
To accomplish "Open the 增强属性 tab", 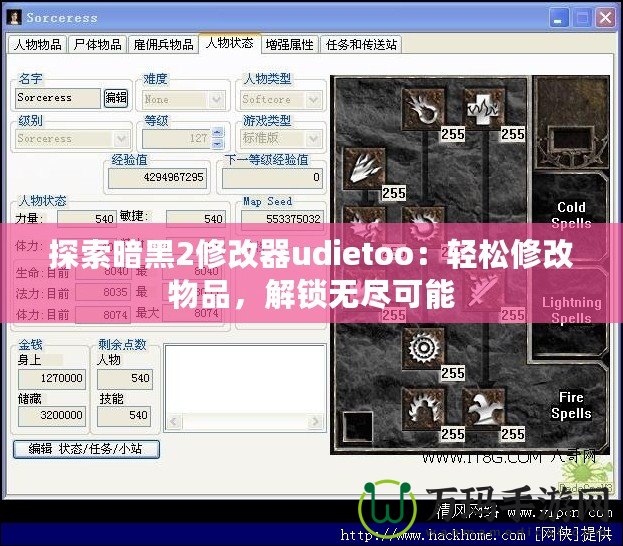I will 290,45.
